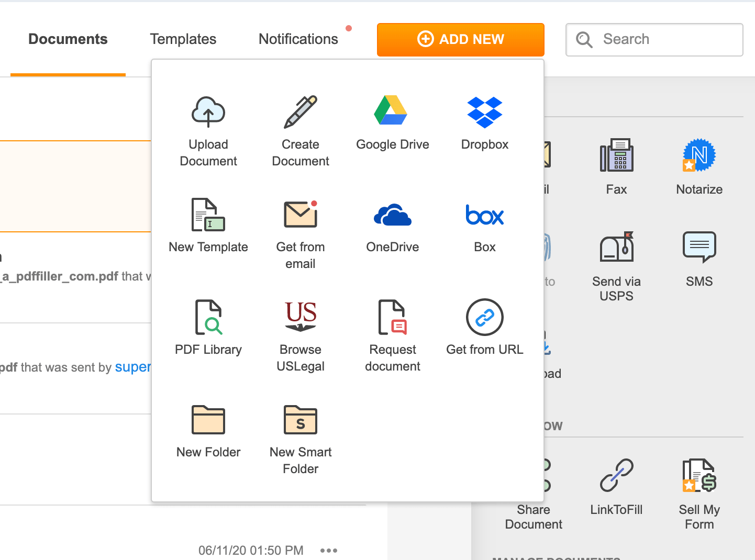755x560 pixels.
Task: Open the Templates tab
Action: [x=183, y=39]
